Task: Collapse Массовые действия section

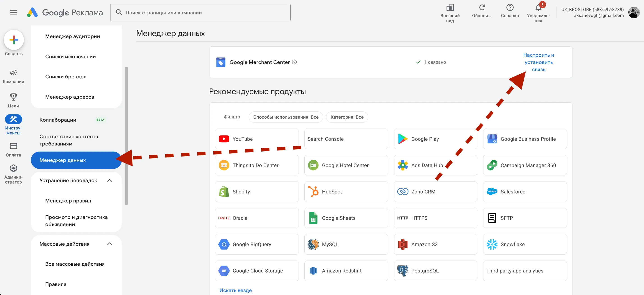Action: tap(110, 244)
